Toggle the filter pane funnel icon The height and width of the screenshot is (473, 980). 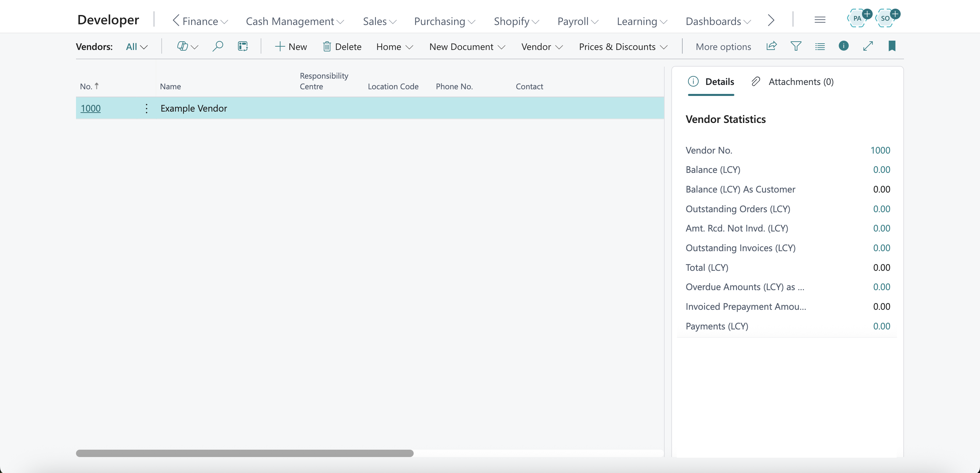click(795, 46)
